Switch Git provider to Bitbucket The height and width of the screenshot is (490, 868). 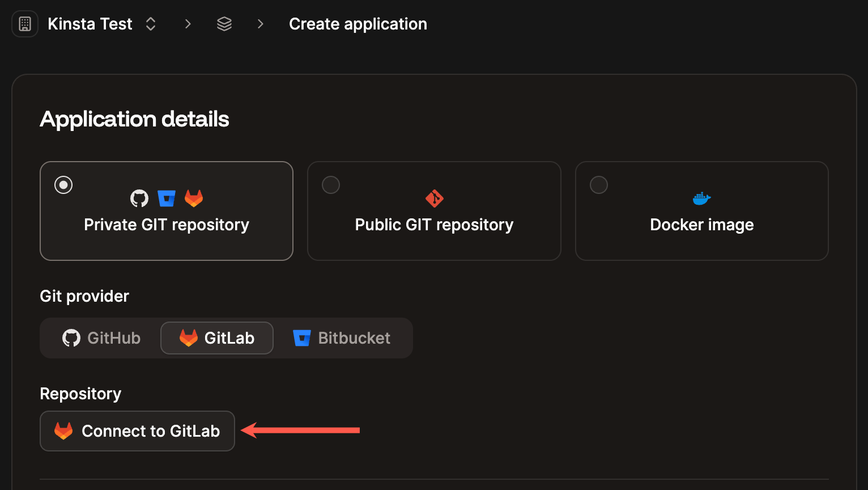[341, 337]
